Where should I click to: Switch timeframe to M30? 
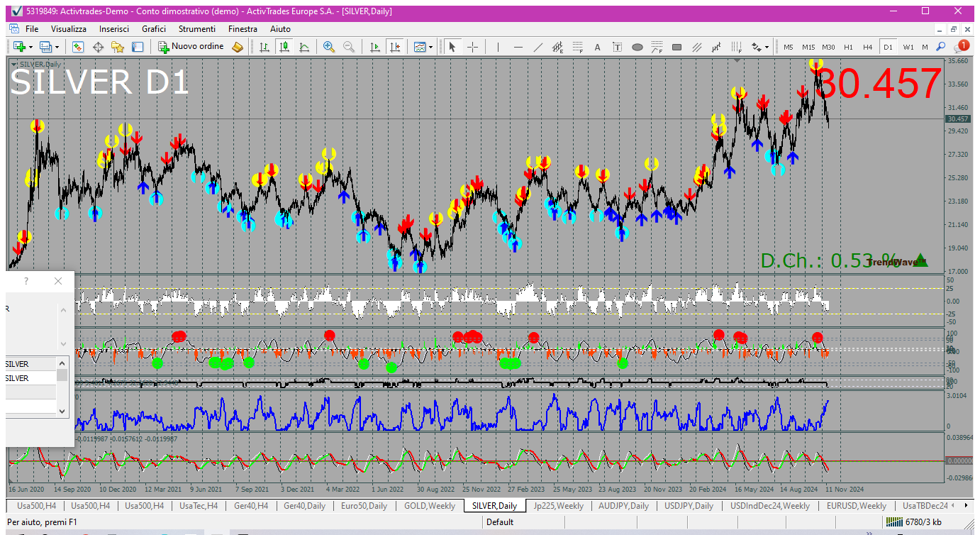point(828,47)
